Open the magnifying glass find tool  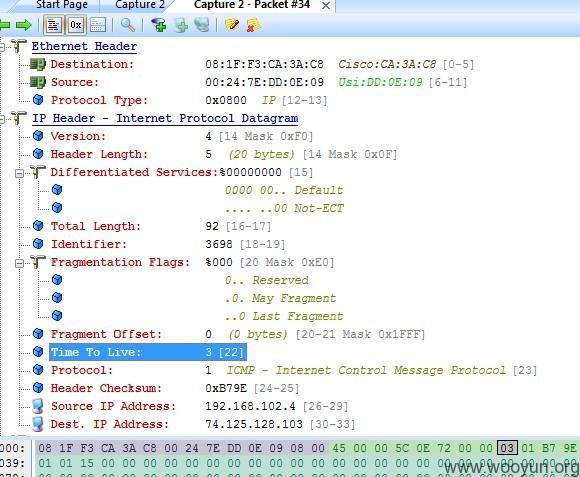(128, 25)
